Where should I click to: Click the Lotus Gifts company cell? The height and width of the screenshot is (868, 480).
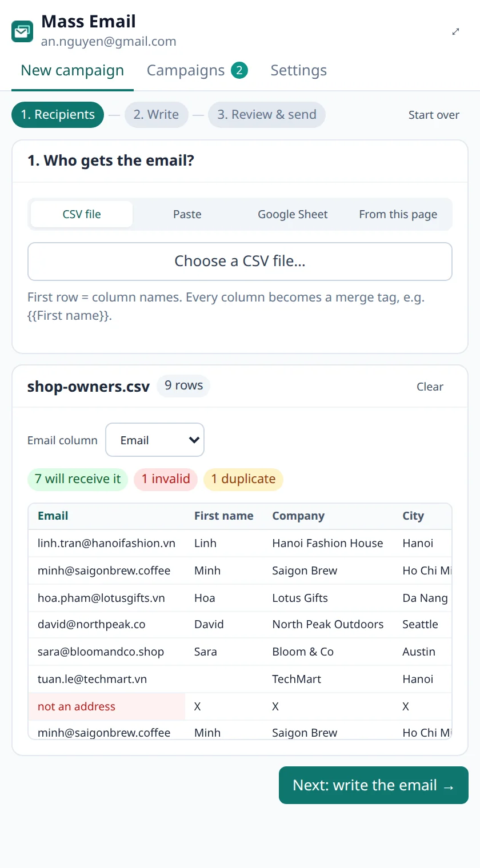[328, 598]
